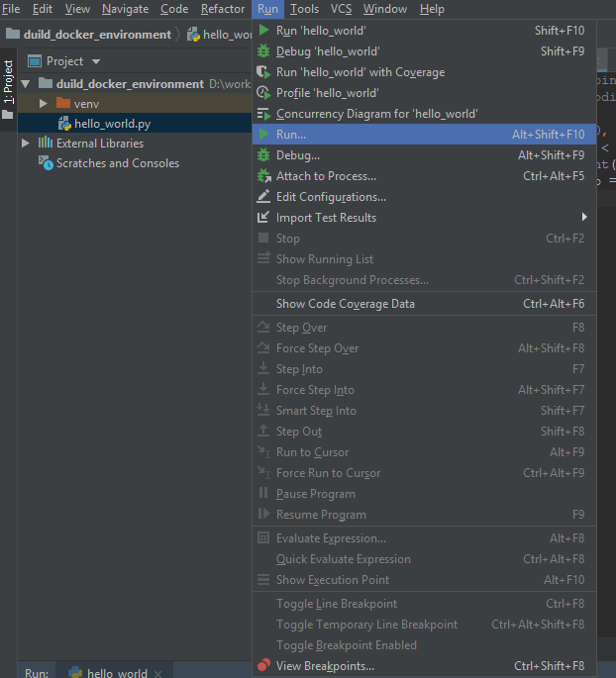Click the Force Step Over icon
This screenshot has height=678, width=616.
pyautogui.click(x=263, y=348)
